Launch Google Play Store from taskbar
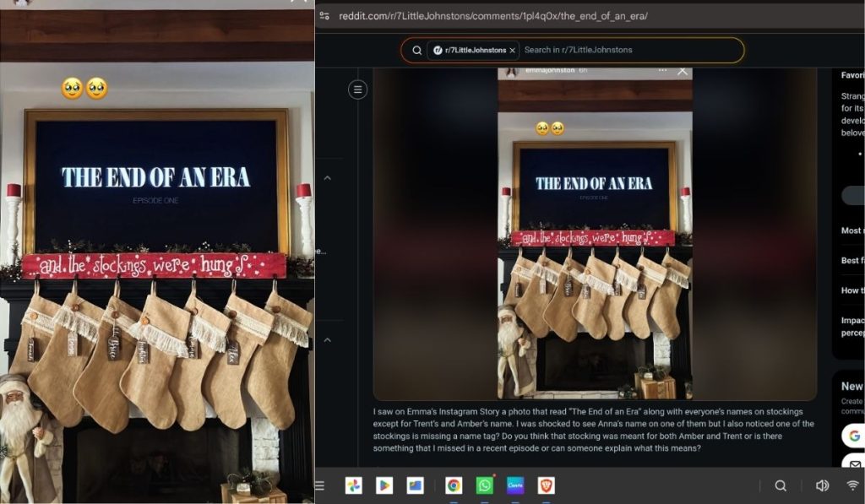Image resolution: width=865 pixels, height=504 pixels. pos(384,485)
